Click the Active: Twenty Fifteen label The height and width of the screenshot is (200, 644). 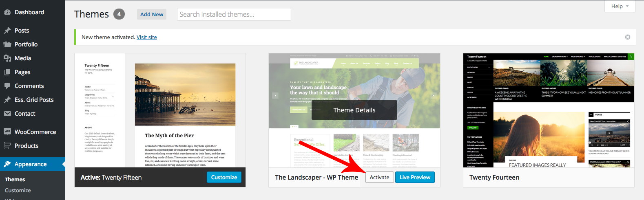coord(111,177)
